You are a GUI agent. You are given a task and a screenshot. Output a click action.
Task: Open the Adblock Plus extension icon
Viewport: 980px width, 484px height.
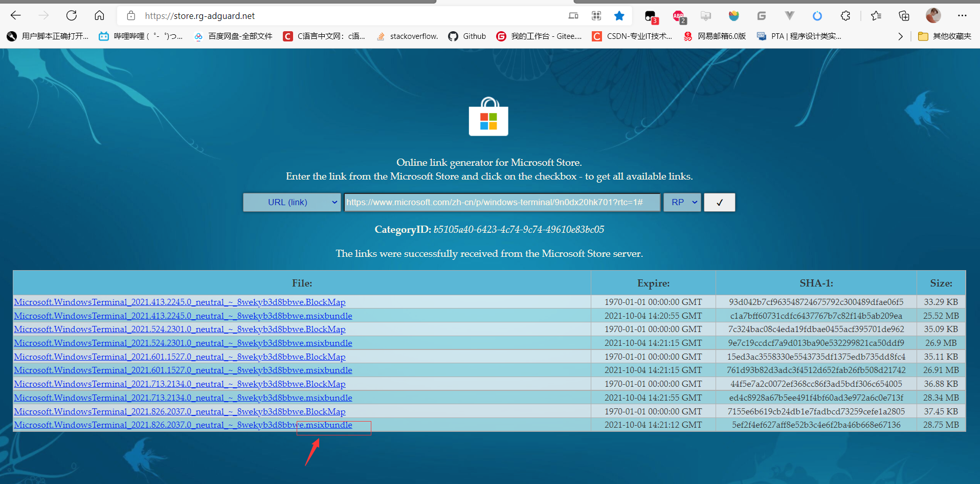click(x=679, y=16)
